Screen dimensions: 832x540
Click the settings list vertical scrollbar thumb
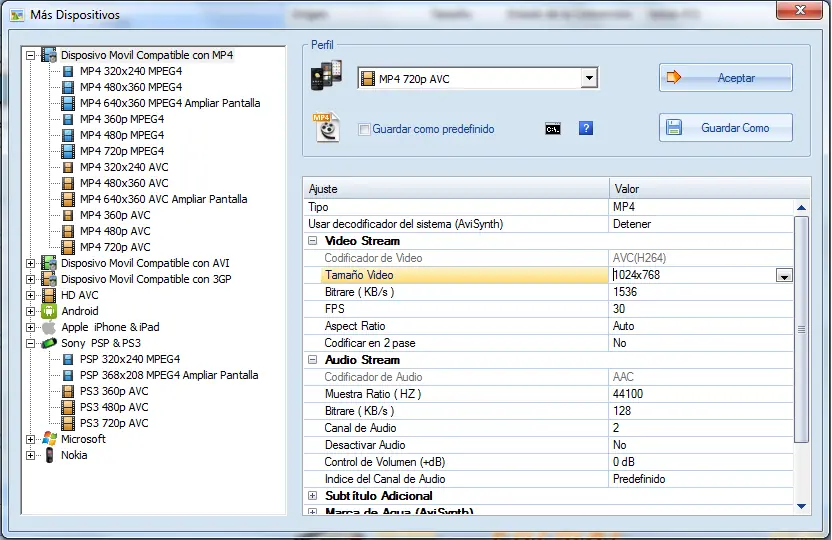pos(801,329)
